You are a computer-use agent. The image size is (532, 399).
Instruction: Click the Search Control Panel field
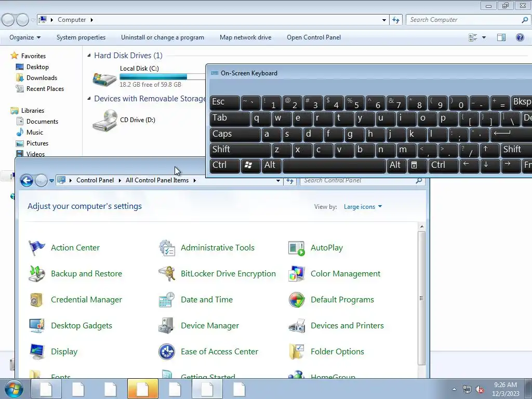(x=362, y=180)
